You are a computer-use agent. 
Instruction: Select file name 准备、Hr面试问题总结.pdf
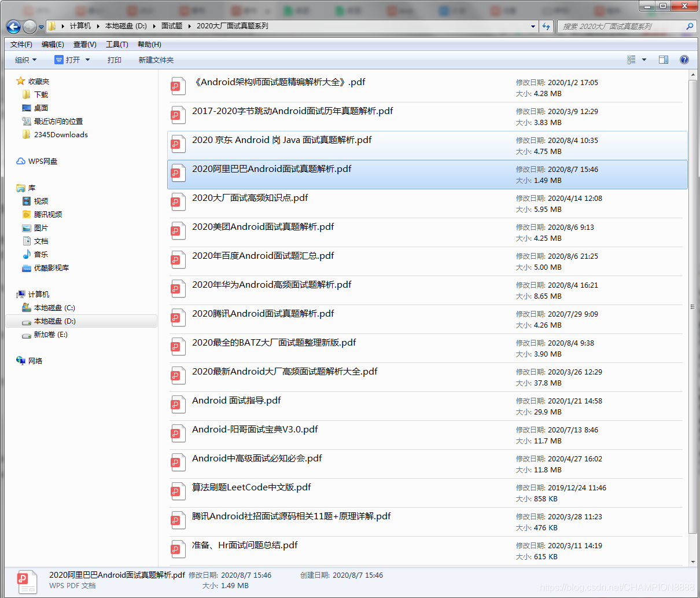[245, 545]
